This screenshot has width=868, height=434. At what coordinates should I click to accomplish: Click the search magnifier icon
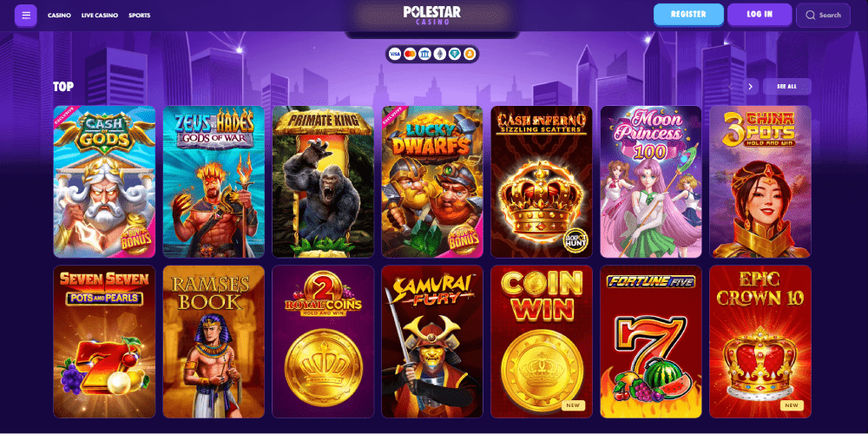810,16
